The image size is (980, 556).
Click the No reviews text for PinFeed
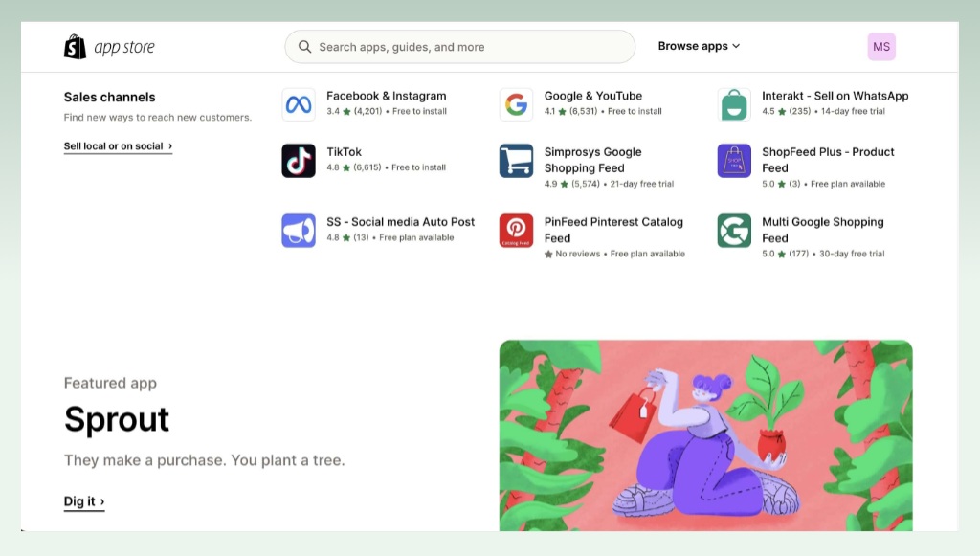click(577, 254)
